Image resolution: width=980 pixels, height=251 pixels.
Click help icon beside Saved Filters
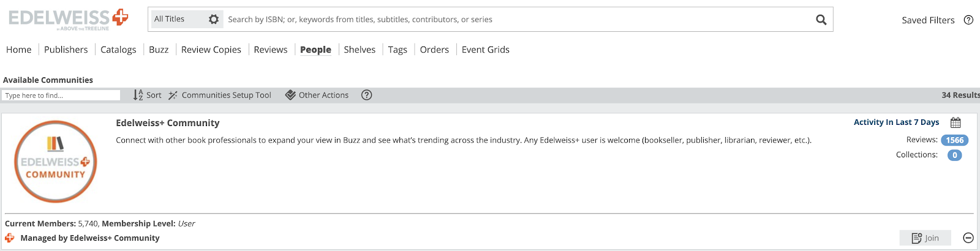coord(968,20)
